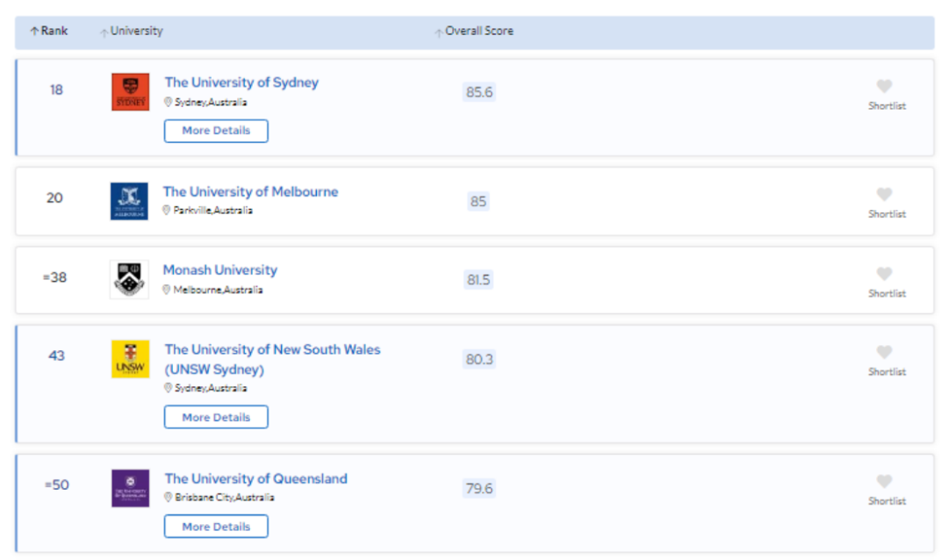Image resolution: width=948 pixels, height=560 pixels.
Task: Select the 85 overall score for Melbourne
Action: (478, 201)
